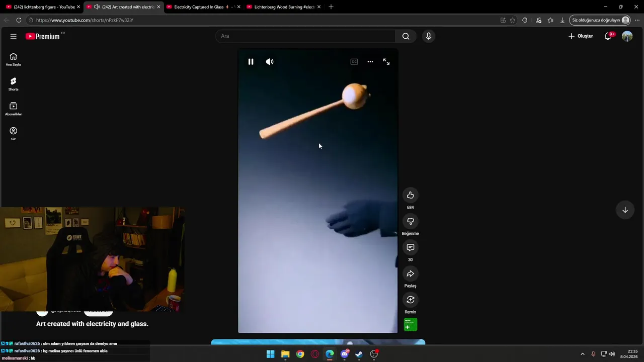Click the Oluştur create button
This screenshot has width=644, height=362.
coord(581,36)
